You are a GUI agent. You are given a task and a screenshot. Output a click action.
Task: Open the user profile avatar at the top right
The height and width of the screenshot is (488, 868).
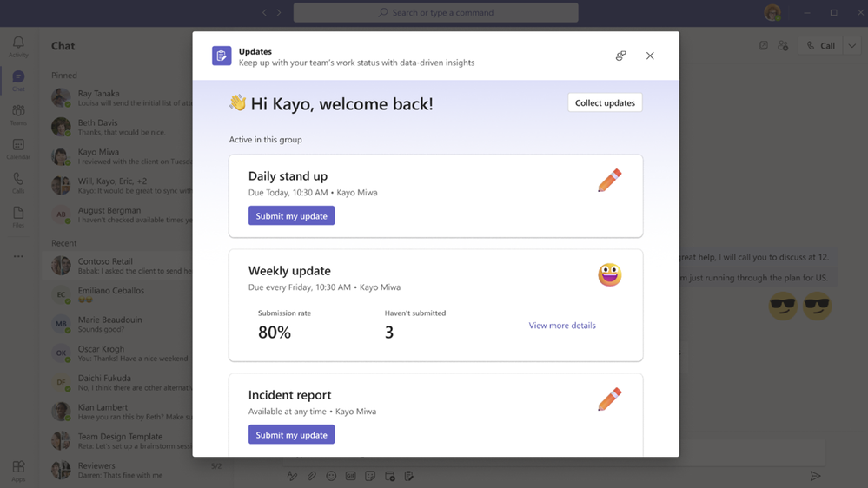tap(772, 12)
